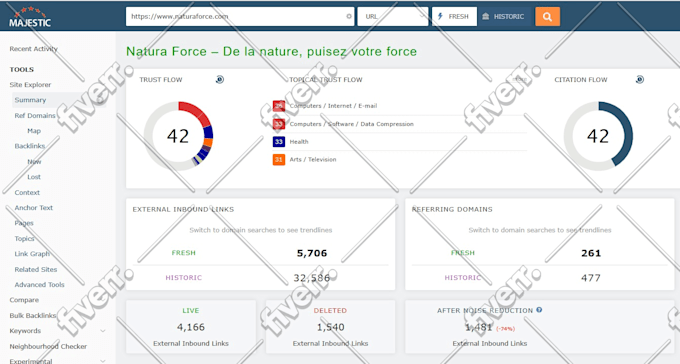Open Anchor Text in sidebar
Screen dimensions: 680x364
tap(33, 208)
